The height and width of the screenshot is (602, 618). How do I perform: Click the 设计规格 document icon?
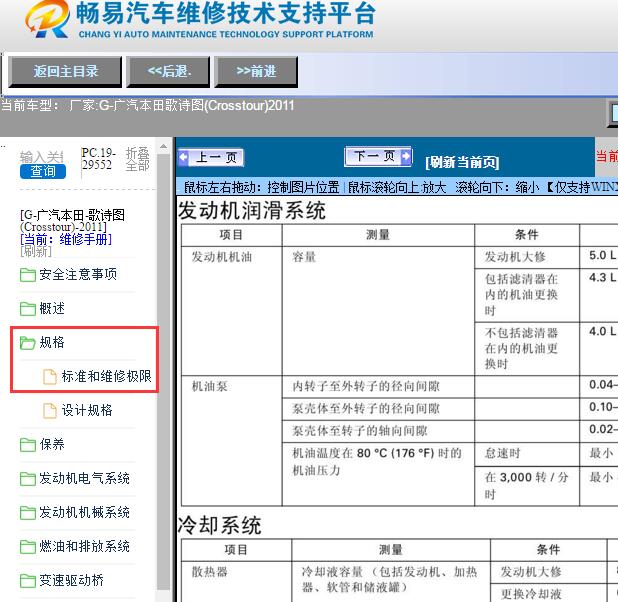50,410
